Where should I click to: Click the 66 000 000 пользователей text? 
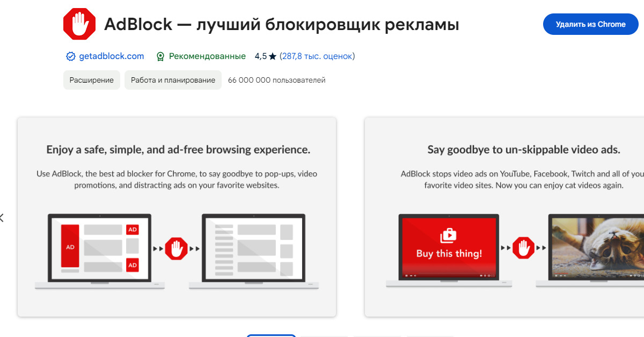[277, 79]
